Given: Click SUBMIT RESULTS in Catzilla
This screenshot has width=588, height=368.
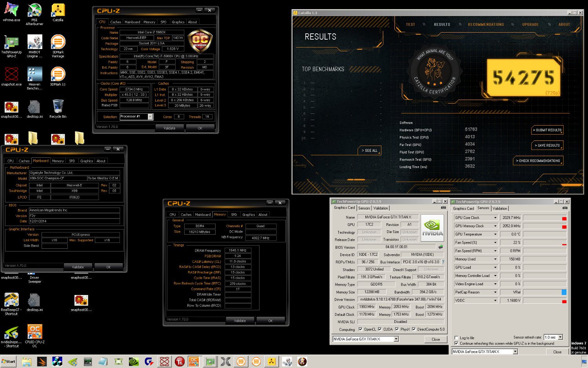Looking at the screenshot, I should pyautogui.click(x=547, y=130).
